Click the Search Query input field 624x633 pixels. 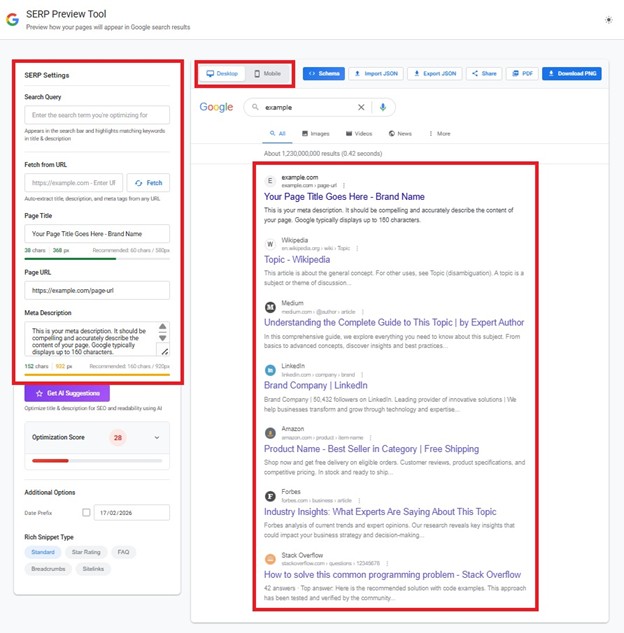[97, 115]
